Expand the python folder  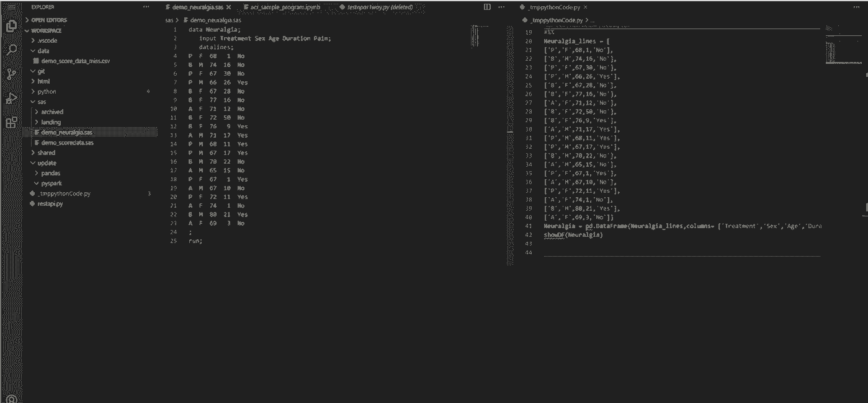tap(47, 92)
